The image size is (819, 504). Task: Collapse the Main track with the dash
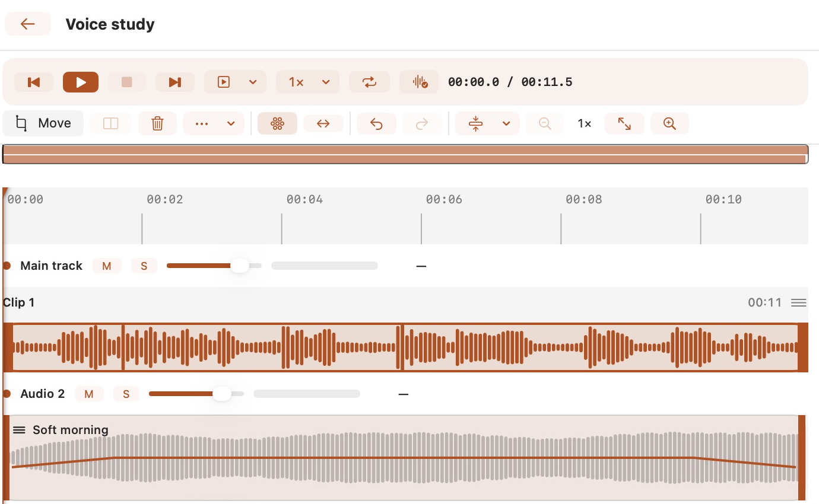pos(421,266)
